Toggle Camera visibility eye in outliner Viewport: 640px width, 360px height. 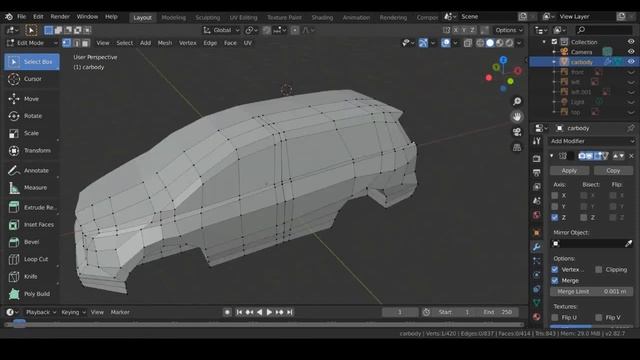click(x=631, y=52)
